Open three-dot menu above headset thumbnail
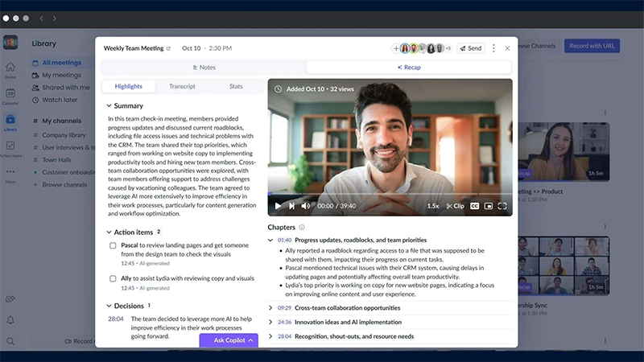This screenshot has height=362, width=644. [605, 113]
